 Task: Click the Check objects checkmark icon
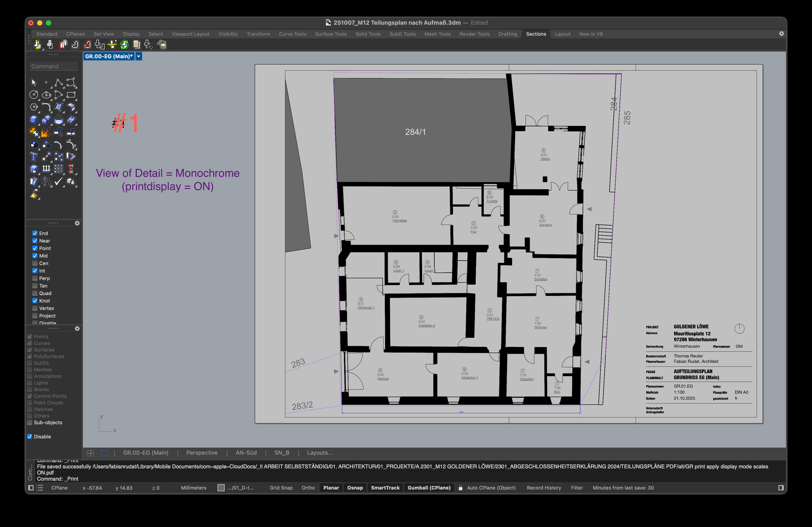tap(58, 182)
